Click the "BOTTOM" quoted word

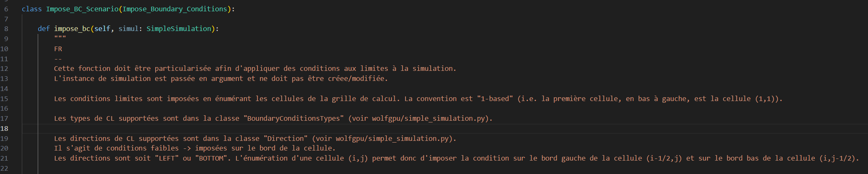pos(213,158)
